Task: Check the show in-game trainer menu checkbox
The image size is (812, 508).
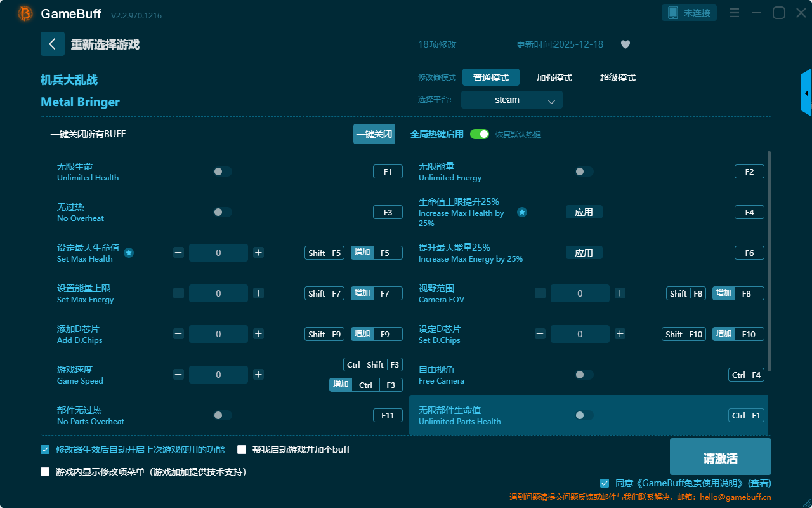Action: 45,472
